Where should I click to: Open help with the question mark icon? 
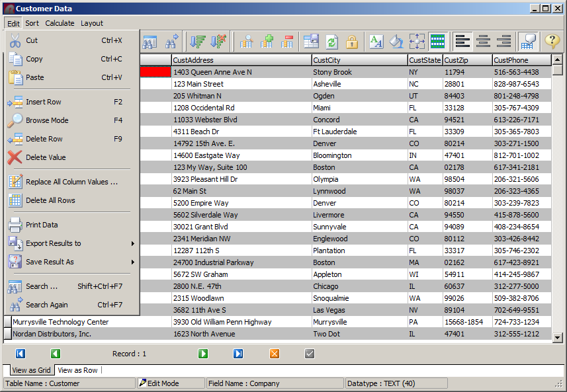(x=552, y=42)
